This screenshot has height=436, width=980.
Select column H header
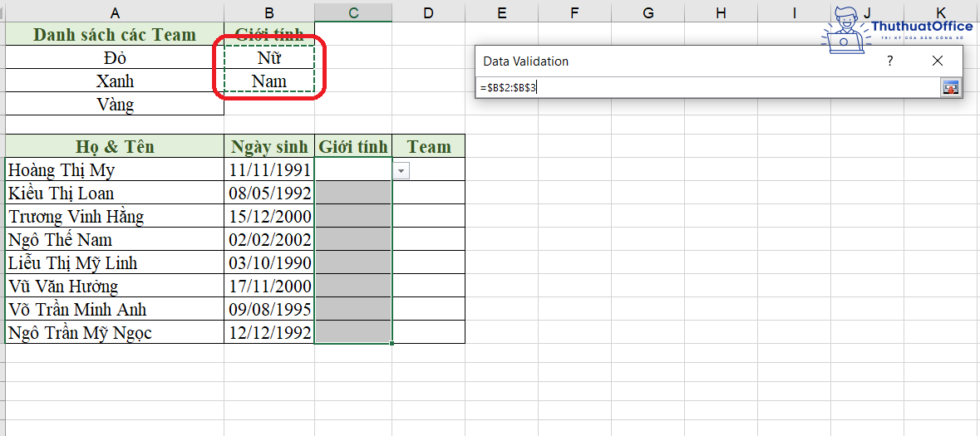tap(721, 12)
